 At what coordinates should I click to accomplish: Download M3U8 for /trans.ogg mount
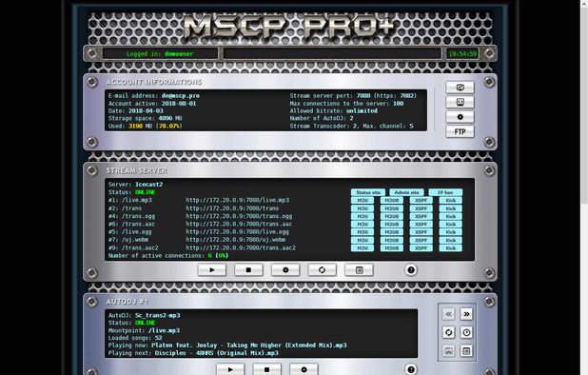point(391,216)
